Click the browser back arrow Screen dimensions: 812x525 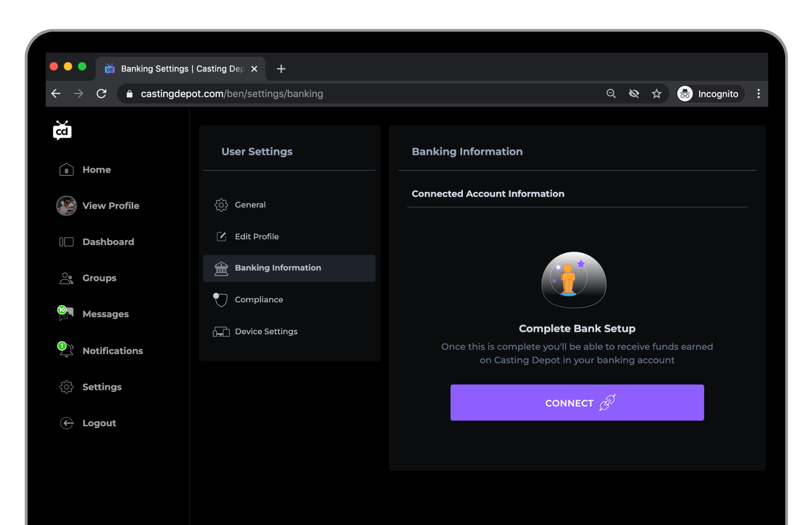[x=56, y=94]
